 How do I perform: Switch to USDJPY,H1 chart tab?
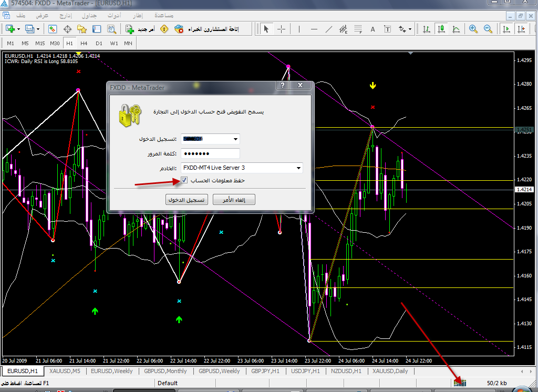305,371
